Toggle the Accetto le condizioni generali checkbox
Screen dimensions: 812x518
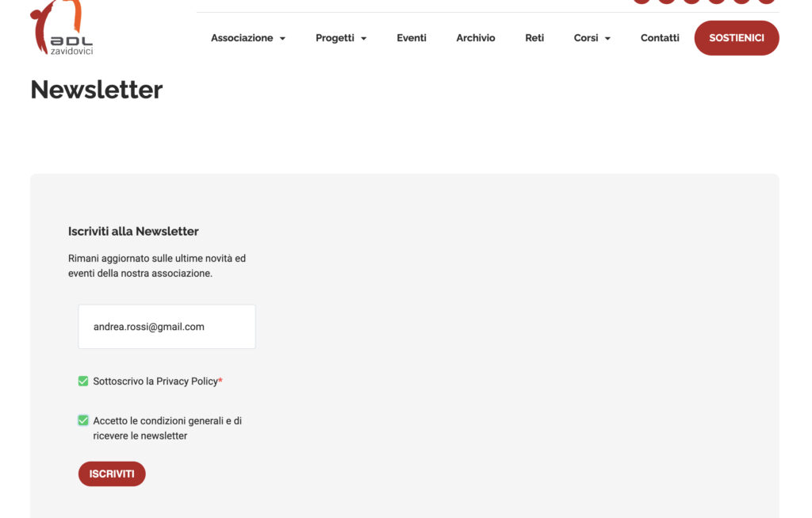tap(83, 420)
